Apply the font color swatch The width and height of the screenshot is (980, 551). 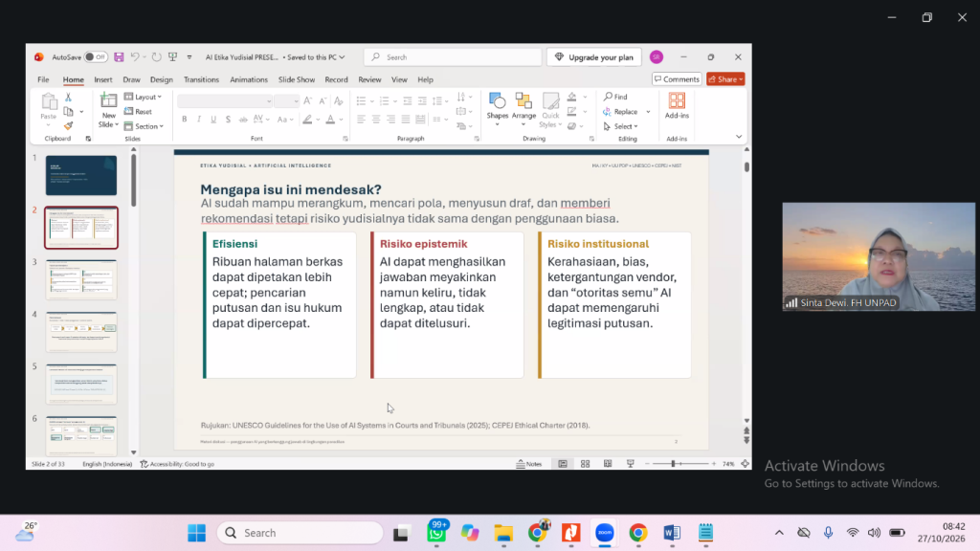pos(330,120)
